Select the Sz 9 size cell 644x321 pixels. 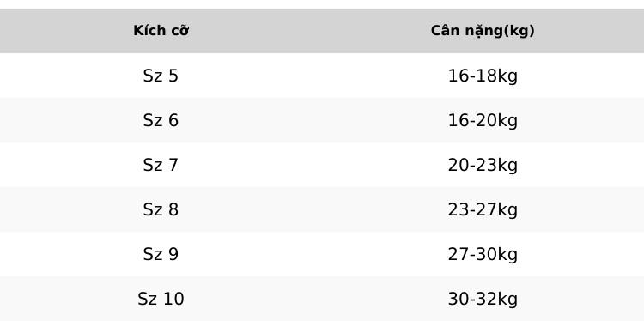pos(161,254)
